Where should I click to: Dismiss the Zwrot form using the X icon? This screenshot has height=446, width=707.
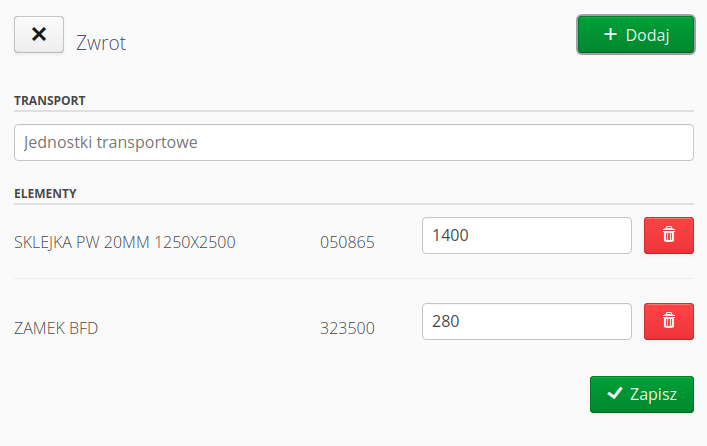click(39, 34)
